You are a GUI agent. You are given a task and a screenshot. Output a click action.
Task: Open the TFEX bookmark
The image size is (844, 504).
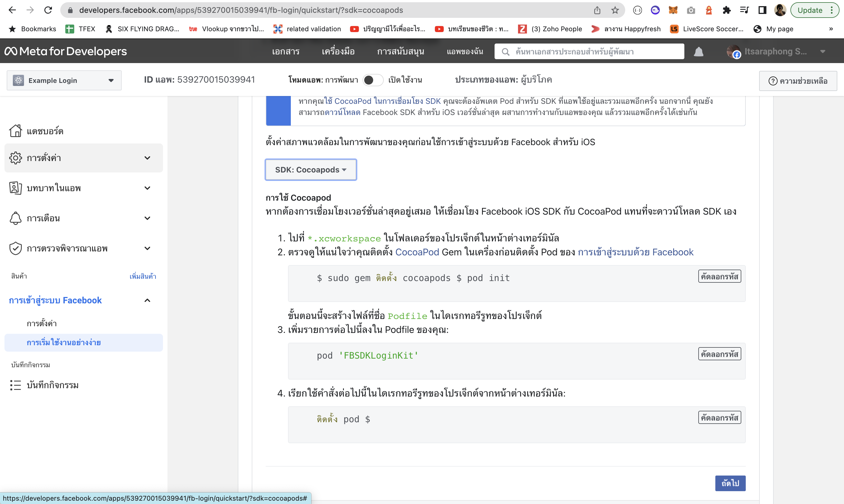coord(80,29)
